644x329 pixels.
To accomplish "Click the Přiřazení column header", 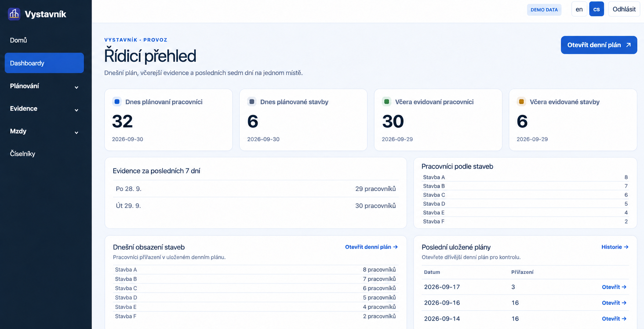I will (x=522, y=272).
